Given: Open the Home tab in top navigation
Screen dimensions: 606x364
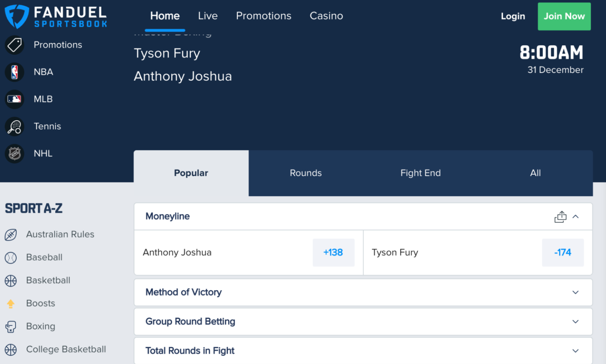Looking at the screenshot, I should click(165, 16).
